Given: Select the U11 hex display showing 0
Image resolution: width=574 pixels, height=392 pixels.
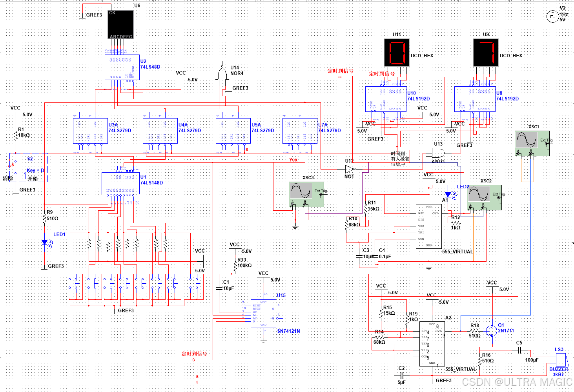Looking at the screenshot, I should click(397, 53).
